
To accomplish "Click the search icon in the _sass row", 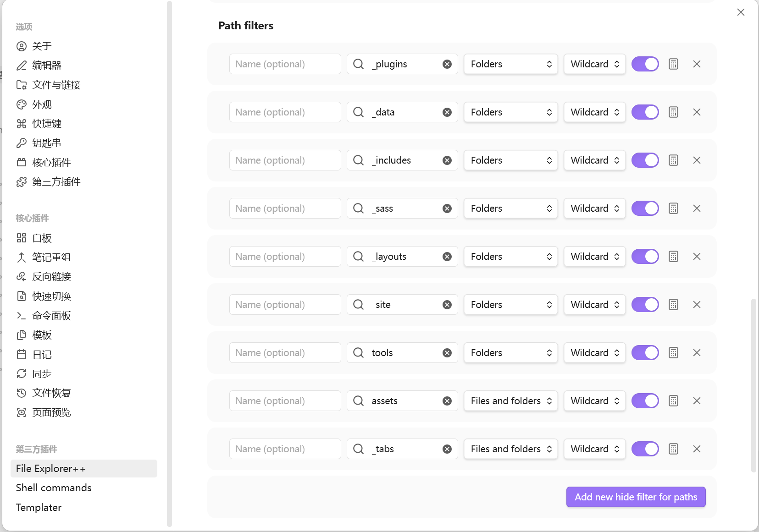I will coord(359,208).
